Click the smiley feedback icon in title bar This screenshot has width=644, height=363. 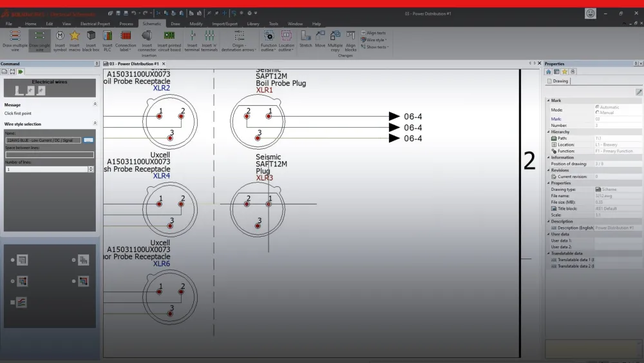[x=590, y=14]
